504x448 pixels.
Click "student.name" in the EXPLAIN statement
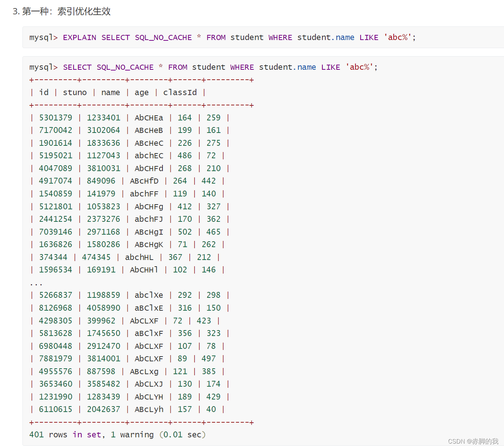pos(326,37)
